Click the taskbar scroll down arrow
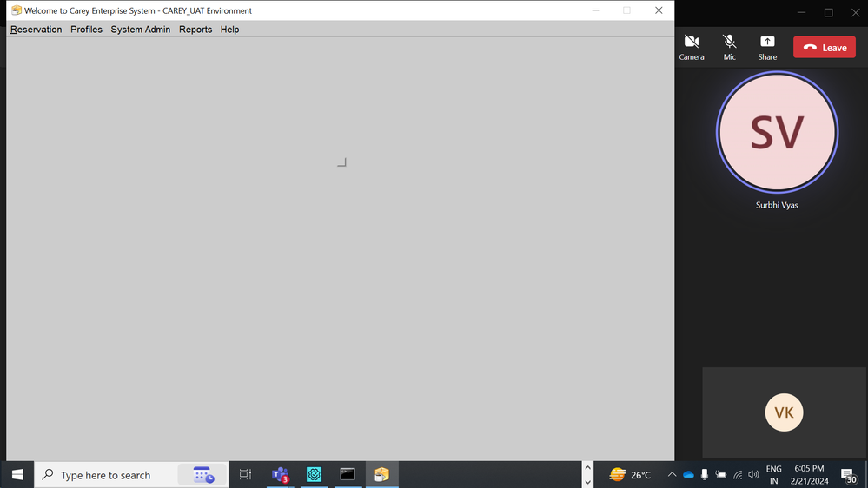Screen dimensions: 868x488 588,482
